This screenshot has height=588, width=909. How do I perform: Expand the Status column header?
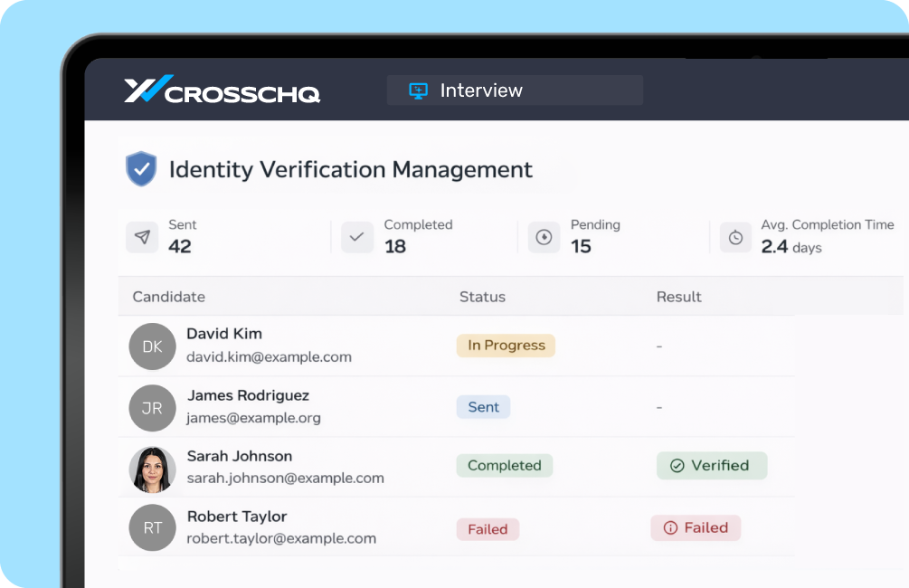[x=482, y=297]
